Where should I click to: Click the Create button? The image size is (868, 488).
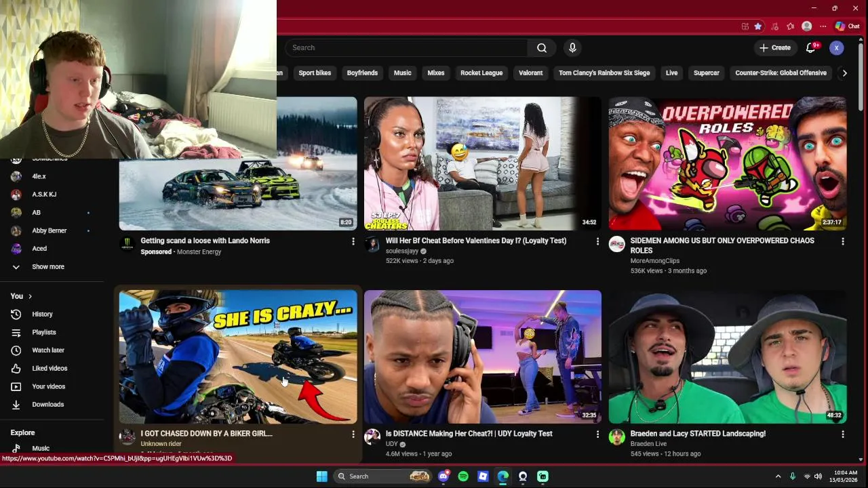coord(775,47)
